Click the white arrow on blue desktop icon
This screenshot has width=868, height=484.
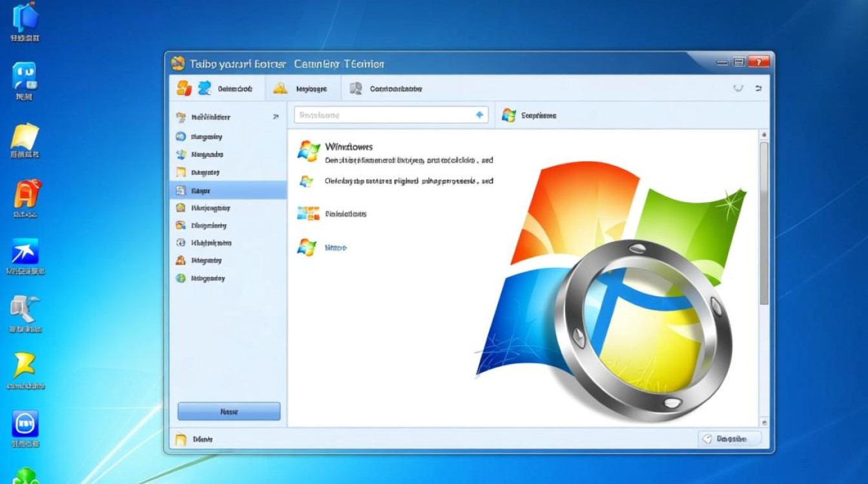point(25,252)
